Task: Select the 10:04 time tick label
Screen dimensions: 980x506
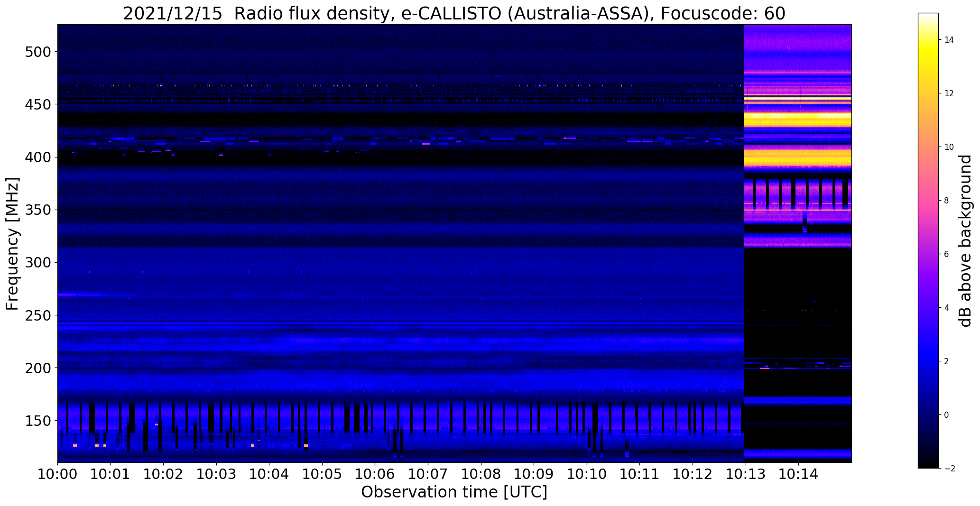Action: 269,474
